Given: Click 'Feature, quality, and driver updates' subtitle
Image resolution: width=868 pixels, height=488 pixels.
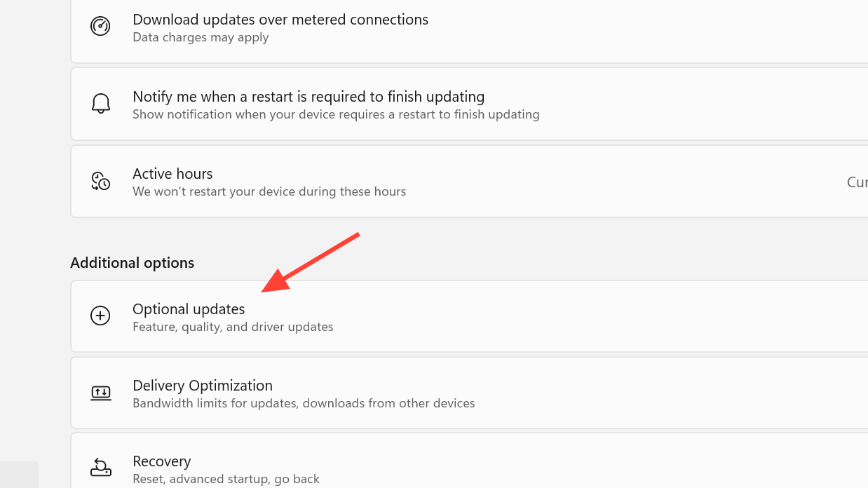Looking at the screenshot, I should tap(233, 327).
